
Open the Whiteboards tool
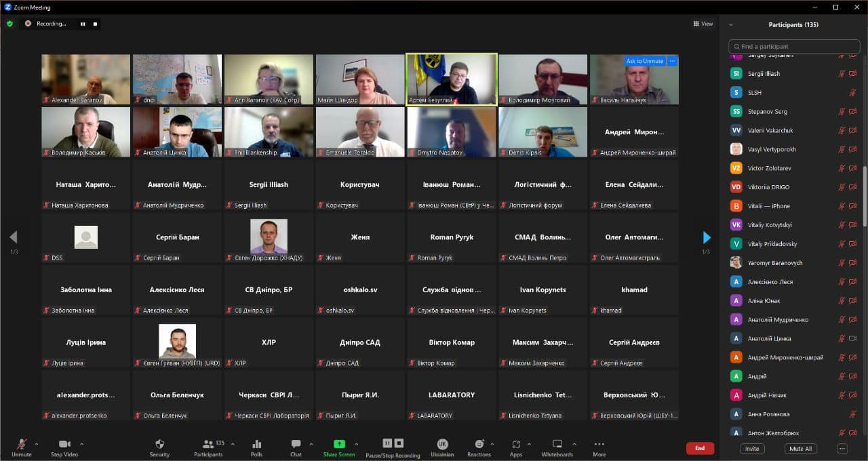click(557, 445)
